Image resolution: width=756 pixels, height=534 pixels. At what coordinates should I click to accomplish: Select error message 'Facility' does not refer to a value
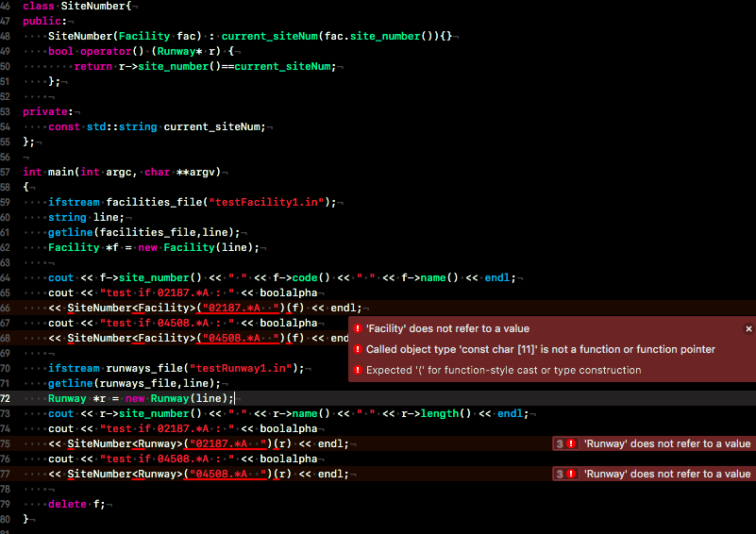pyautogui.click(x=447, y=328)
